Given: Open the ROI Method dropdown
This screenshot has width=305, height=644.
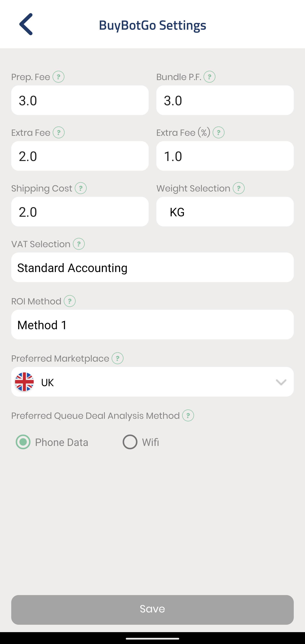Looking at the screenshot, I should tap(152, 325).
